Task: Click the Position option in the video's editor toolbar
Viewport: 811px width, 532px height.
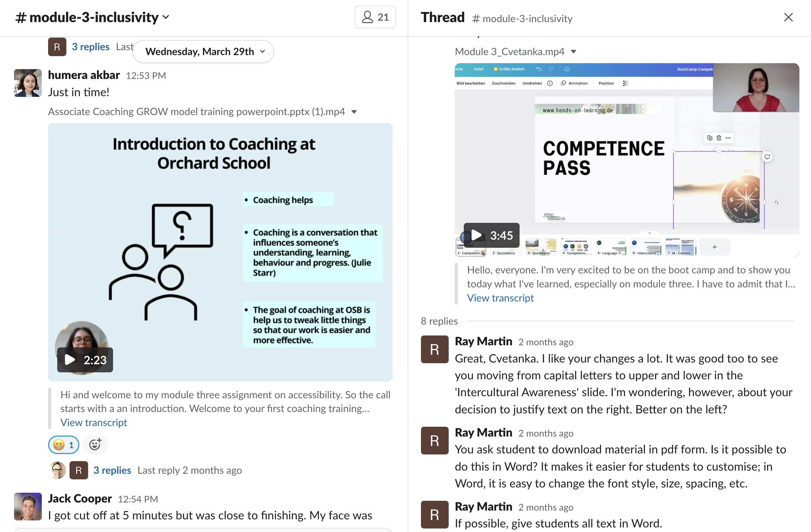Action: (606, 83)
